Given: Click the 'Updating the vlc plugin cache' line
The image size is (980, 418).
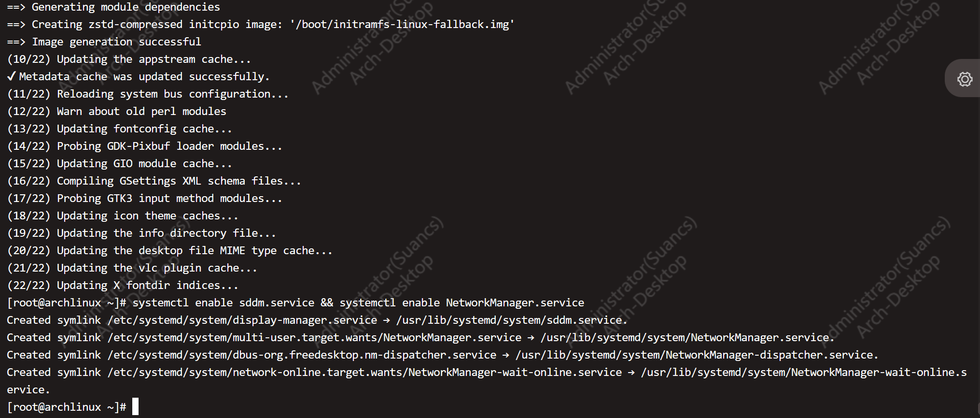Looking at the screenshot, I should [x=132, y=268].
